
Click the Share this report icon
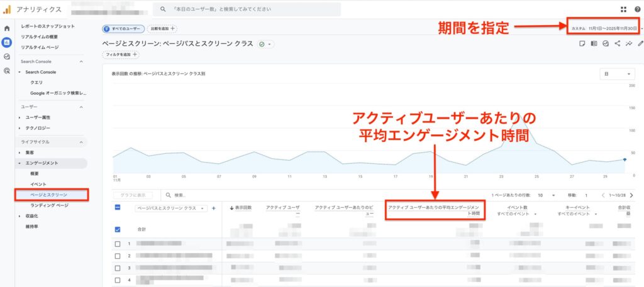click(x=617, y=44)
